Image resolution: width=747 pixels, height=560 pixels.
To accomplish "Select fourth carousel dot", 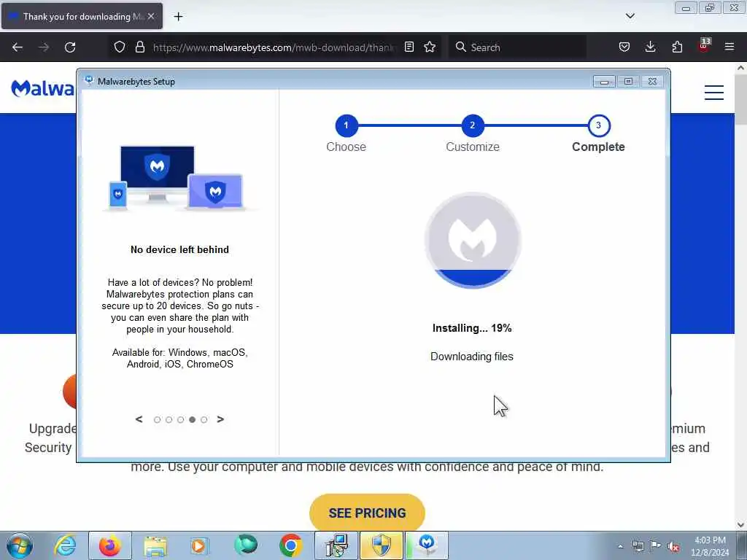I will coord(192,419).
